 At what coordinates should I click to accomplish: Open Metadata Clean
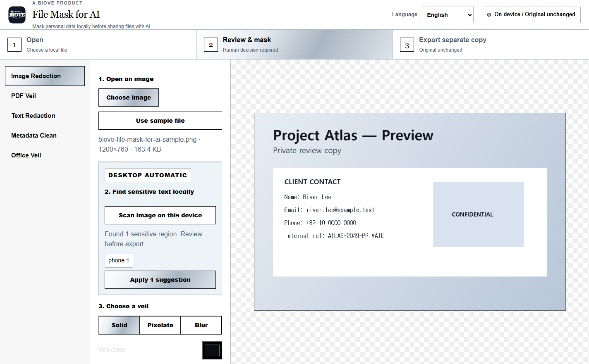click(x=45, y=136)
